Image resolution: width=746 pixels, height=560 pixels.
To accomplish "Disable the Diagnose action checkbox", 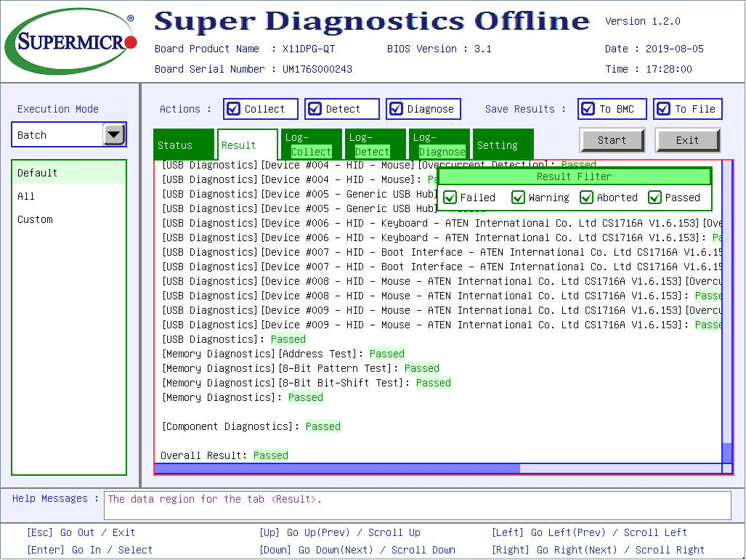I will (397, 109).
